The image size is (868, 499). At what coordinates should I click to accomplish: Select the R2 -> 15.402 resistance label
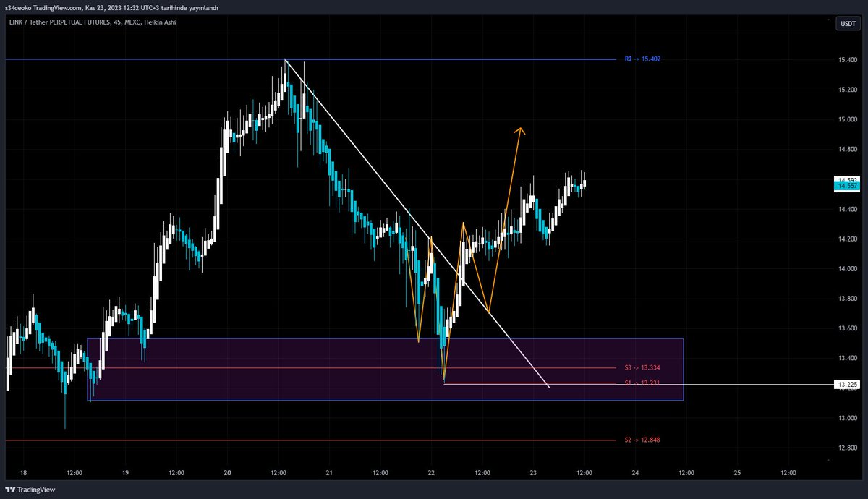coord(642,59)
